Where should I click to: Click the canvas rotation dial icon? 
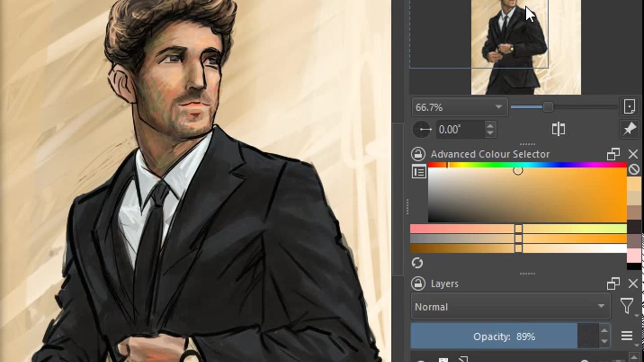(x=422, y=130)
